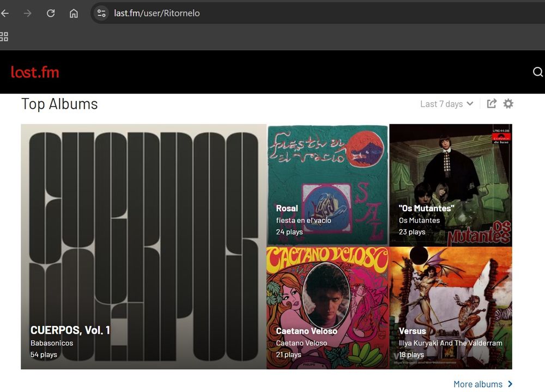Click the browser forward arrow

(27, 13)
